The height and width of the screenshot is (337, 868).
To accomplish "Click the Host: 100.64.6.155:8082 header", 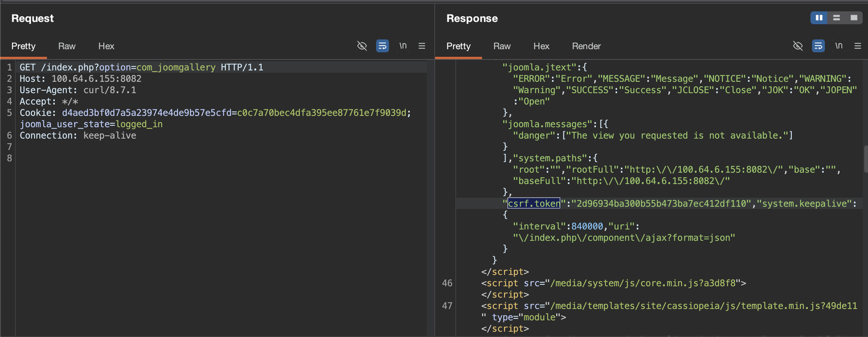I will tap(81, 79).
